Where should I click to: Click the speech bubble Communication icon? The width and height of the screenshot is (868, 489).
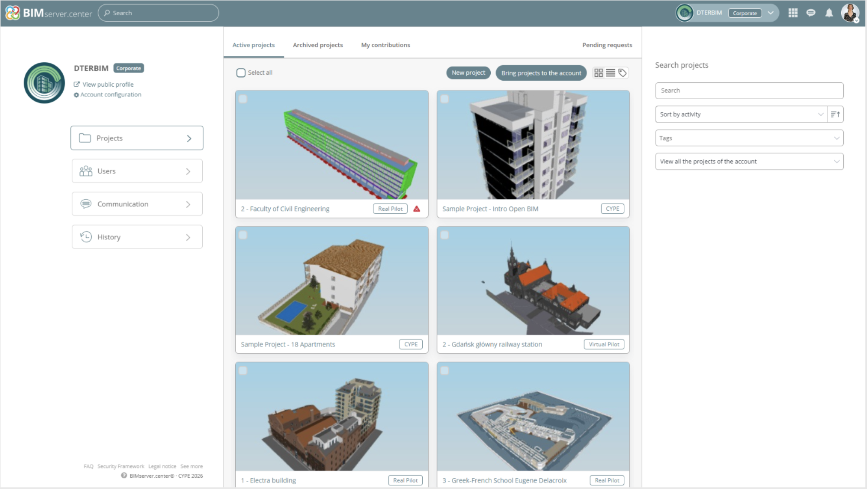[86, 204]
